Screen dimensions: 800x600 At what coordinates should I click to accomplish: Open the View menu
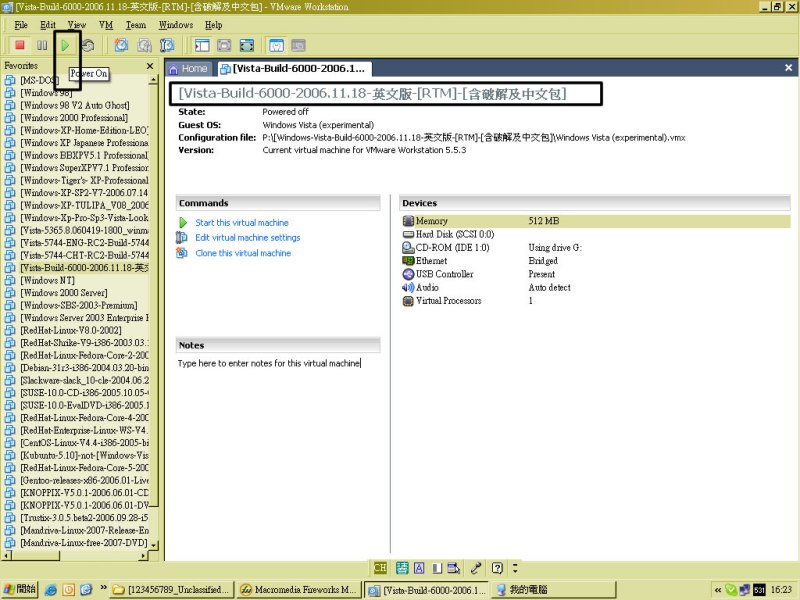(x=77, y=25)
